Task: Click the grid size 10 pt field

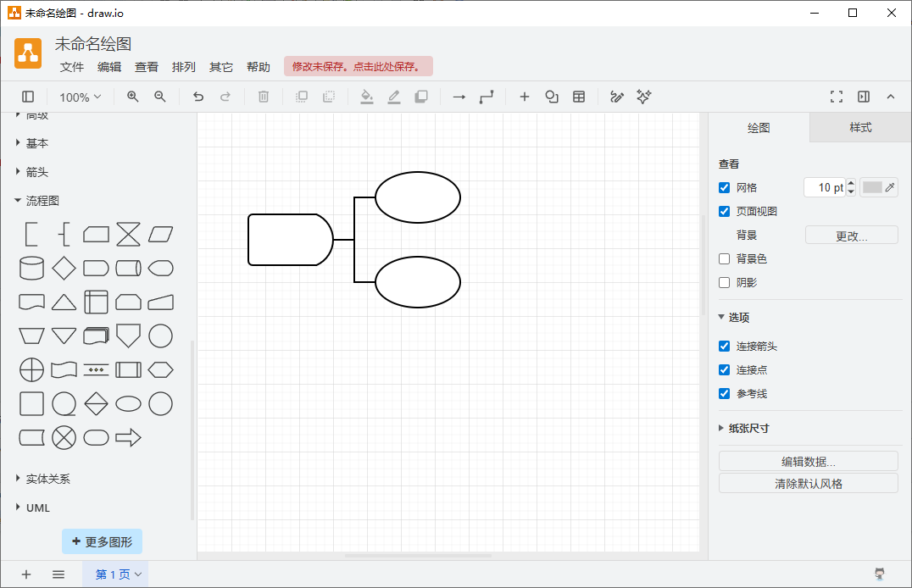Action: [x=825, y=187]
